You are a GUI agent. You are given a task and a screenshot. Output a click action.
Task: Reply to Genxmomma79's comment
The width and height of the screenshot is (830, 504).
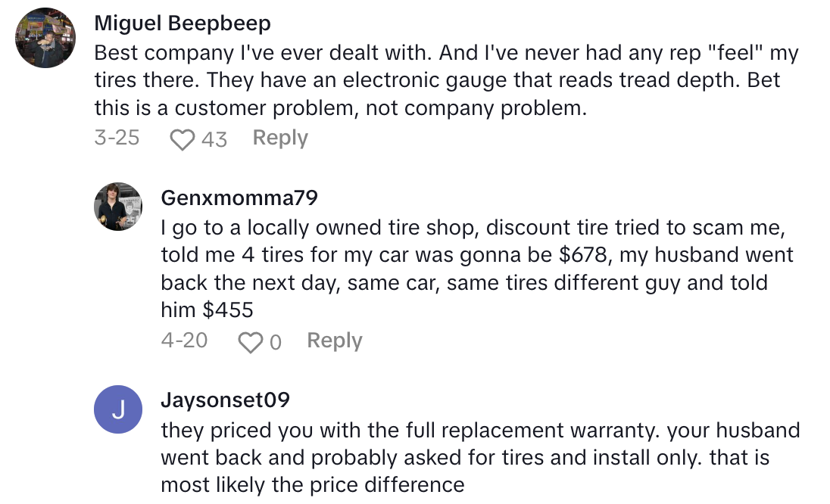333,341
